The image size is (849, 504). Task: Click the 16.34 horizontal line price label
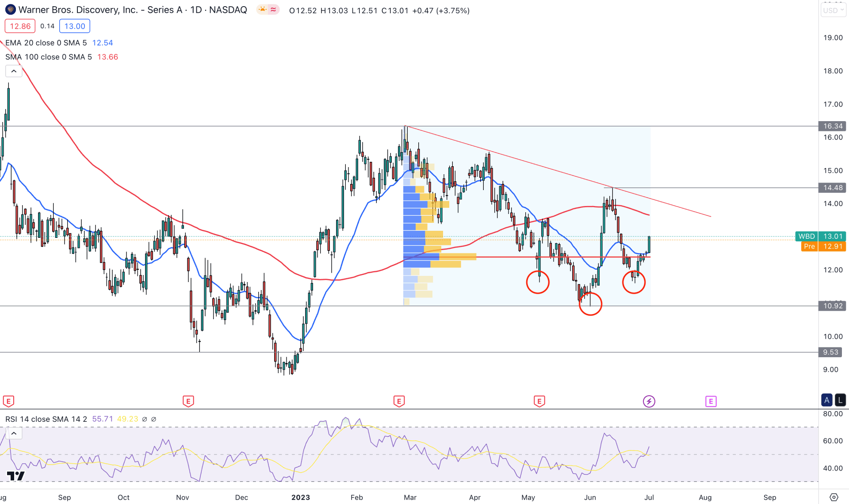[832, 126]
